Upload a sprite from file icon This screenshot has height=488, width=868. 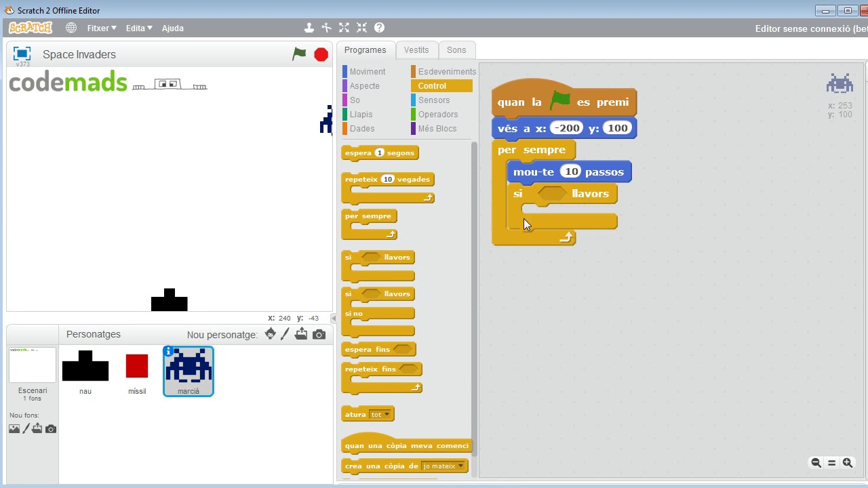(301, 334)
